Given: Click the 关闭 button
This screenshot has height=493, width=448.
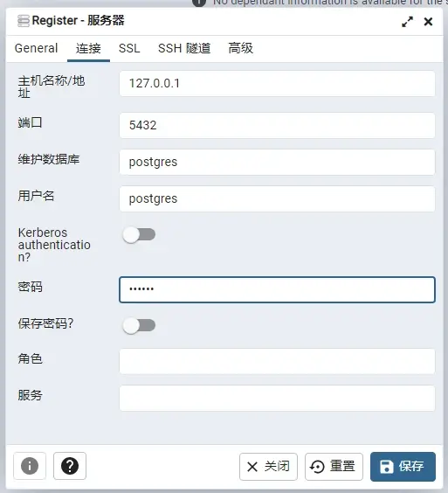Looking at the screenshot, I should pos(268,467).
